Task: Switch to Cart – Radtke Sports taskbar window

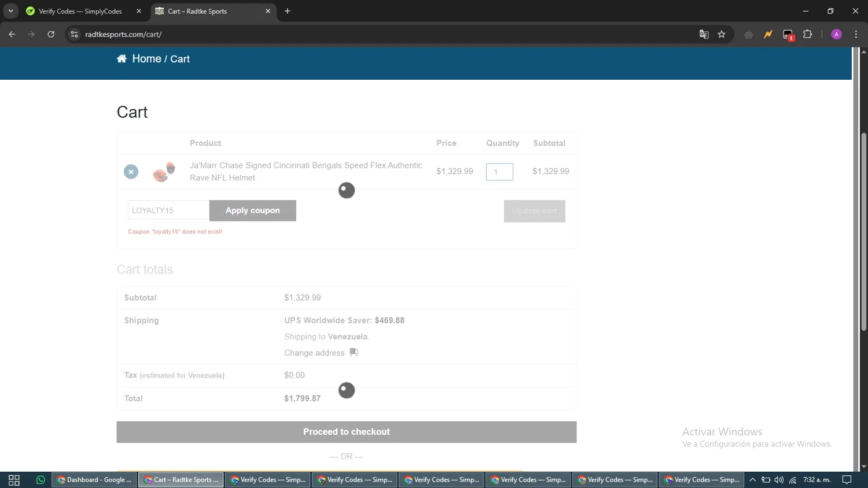Action: 181,480
